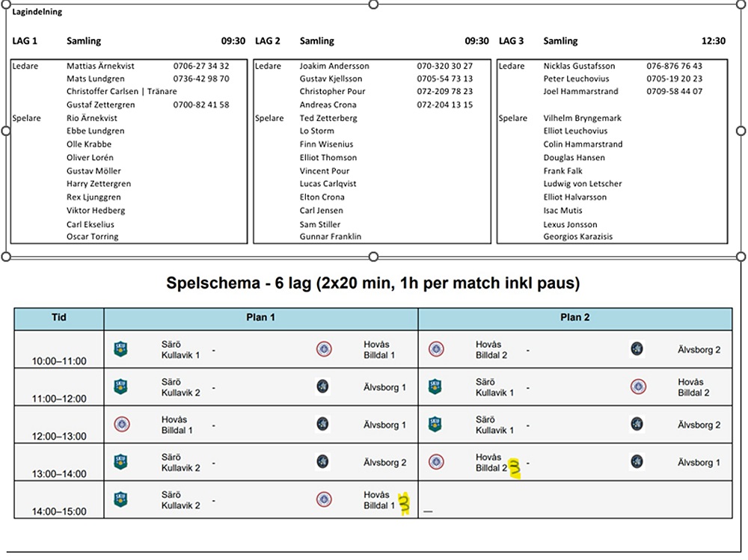
Task: Select the Hovås Billdal 2 logo in the 11:00–12:00 row
Action: tap(638, 387)
